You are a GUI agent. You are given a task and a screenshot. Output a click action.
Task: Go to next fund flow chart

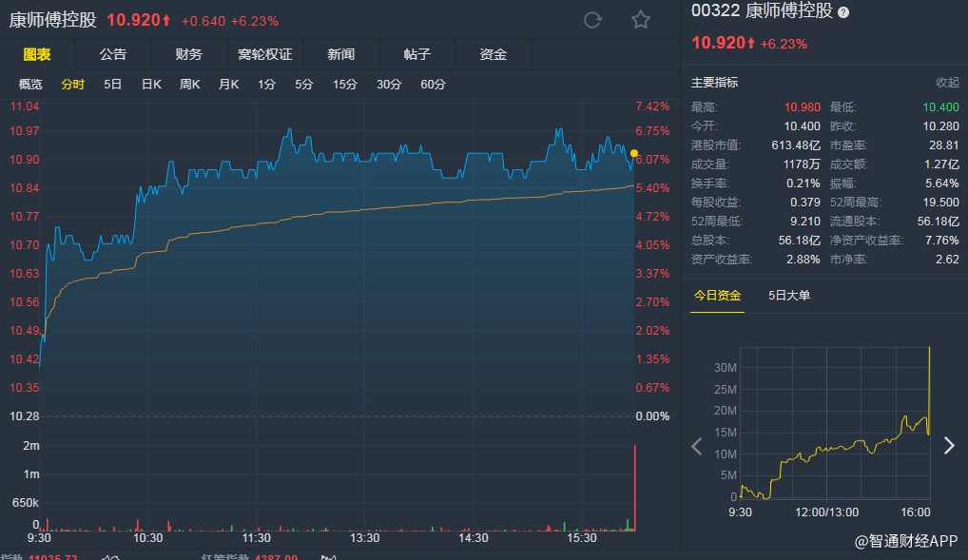(948, 446)
